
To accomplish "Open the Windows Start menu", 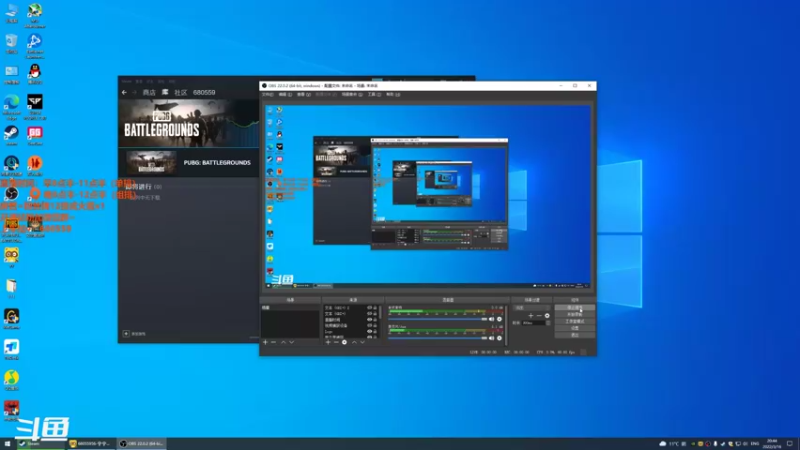I will [x=7, y=444].
